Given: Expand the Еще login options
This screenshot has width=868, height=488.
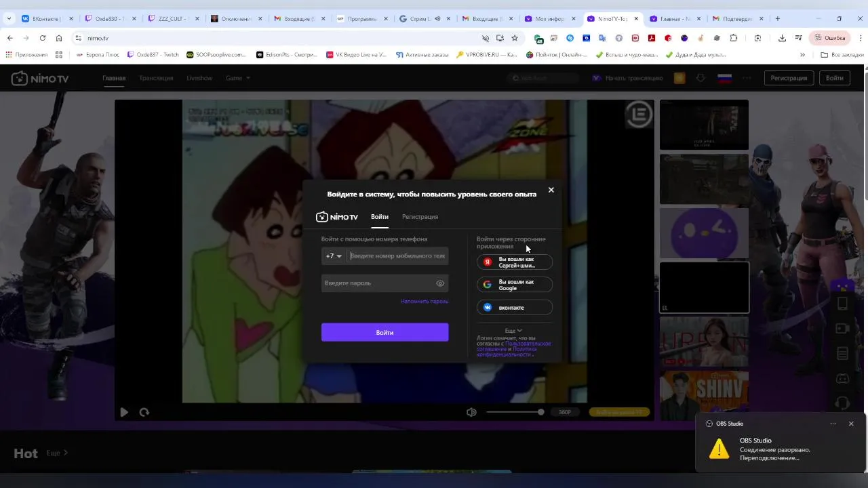Looking at the screenshot, I should click(513, 330).
